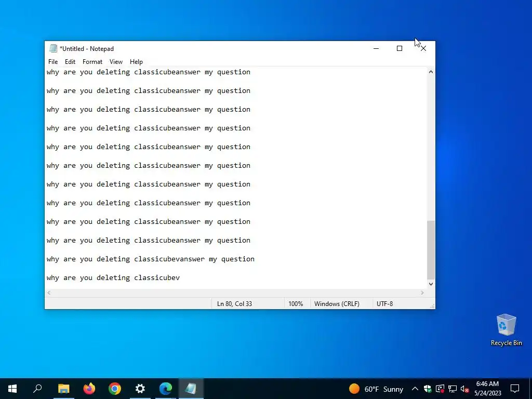Screen dimensions: 532x399
Task: Click the muted volume tray icon
Action: click(464, 389)
